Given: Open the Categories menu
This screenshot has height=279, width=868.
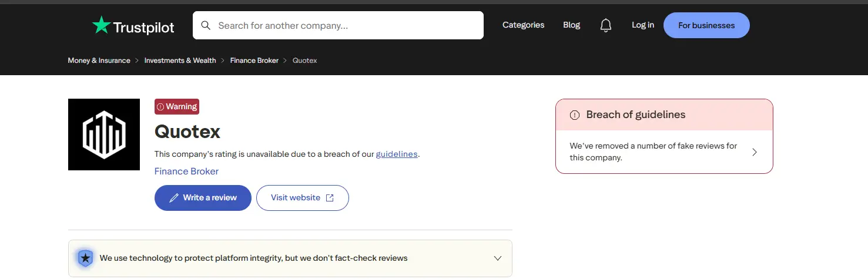Looking at the screenshot, I should (523, 25).
